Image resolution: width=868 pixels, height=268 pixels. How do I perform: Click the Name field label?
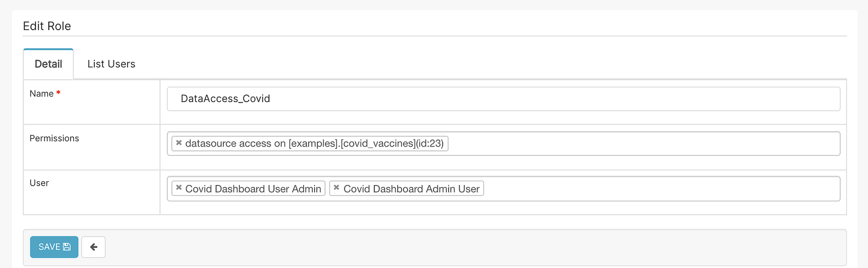tap(41, 94)
